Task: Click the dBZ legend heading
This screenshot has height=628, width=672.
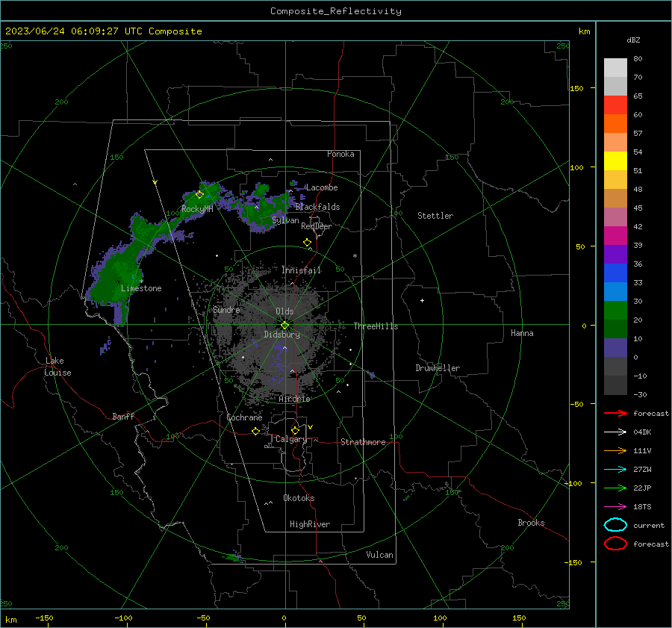Action: [633, 40]
